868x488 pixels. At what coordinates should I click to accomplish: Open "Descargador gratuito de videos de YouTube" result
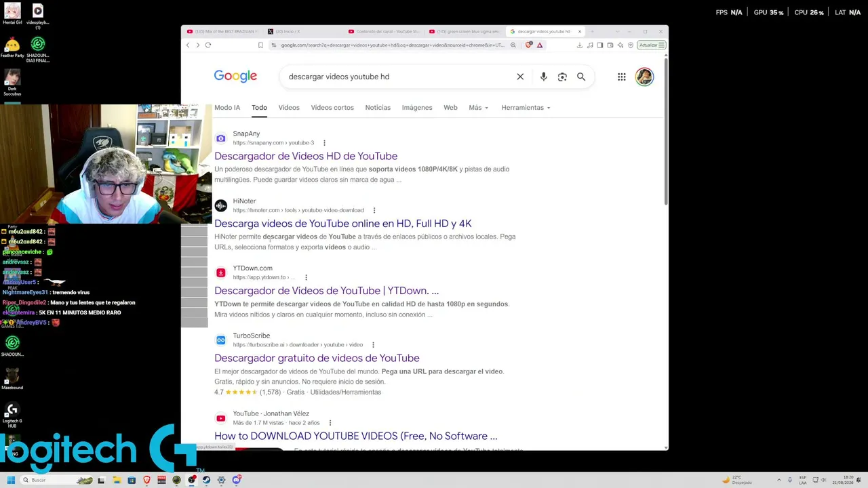[317, 358]
